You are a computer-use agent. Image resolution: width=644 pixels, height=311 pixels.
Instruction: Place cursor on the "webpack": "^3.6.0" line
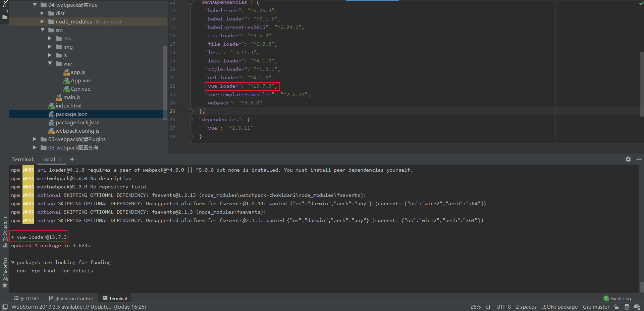click(x=233, y=103)
